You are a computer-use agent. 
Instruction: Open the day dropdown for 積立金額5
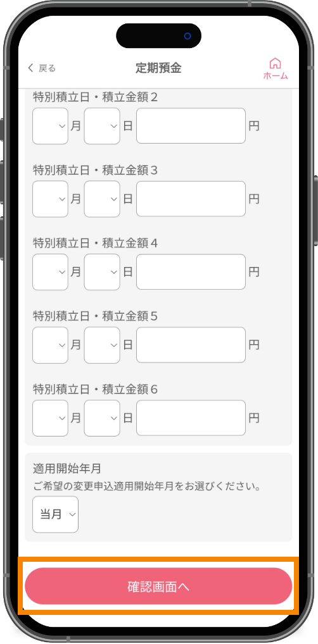coord(102,345)
